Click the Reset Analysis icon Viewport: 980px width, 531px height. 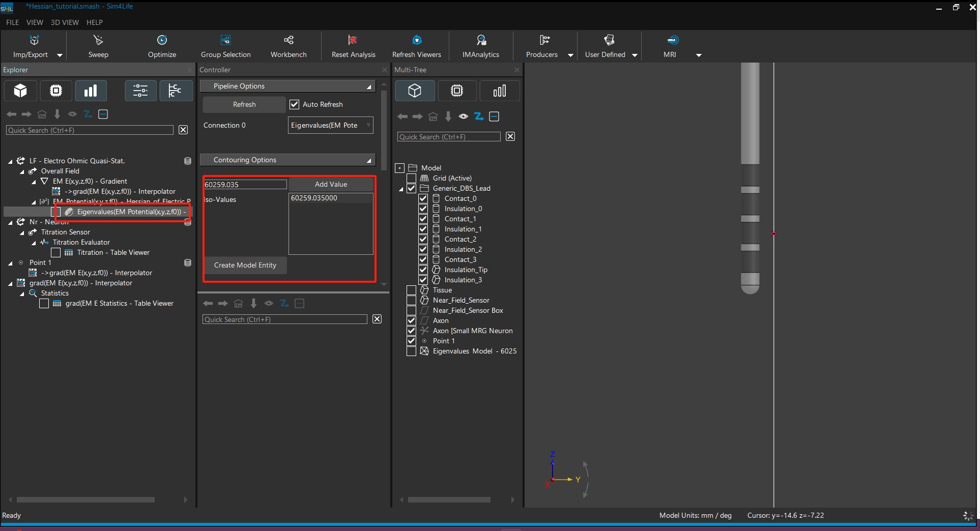[353, 41]
